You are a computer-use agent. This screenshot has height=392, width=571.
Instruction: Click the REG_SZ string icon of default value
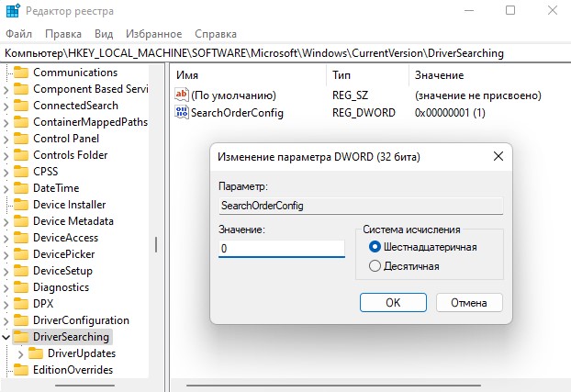182,95
